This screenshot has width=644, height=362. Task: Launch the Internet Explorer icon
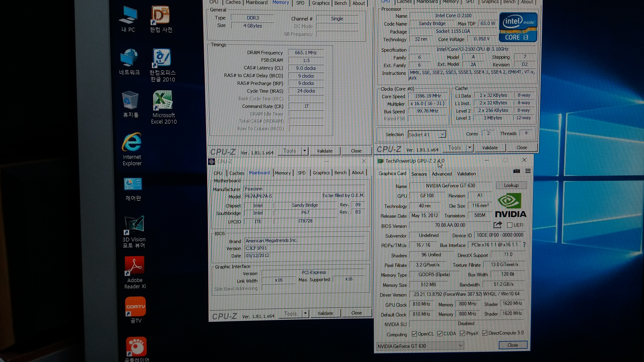click(132, 149)
